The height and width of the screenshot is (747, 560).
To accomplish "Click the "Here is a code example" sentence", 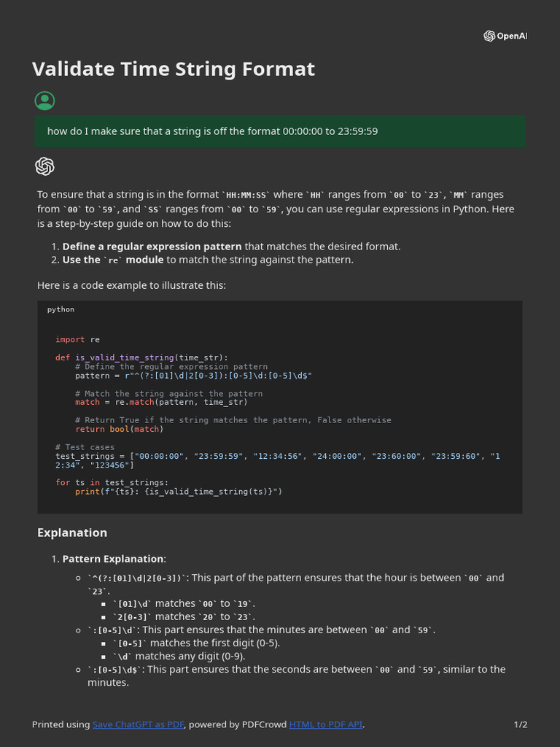I will tap(131, 285).
